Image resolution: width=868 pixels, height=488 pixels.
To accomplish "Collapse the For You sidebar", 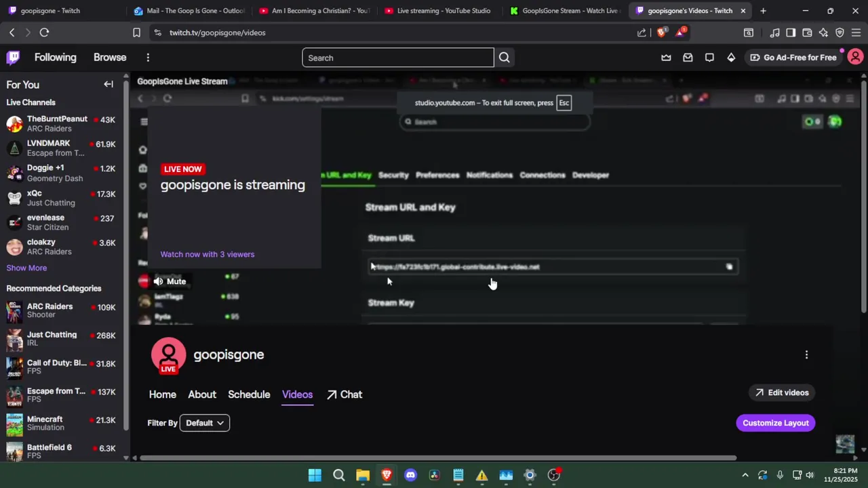I will tap(108, 84).
